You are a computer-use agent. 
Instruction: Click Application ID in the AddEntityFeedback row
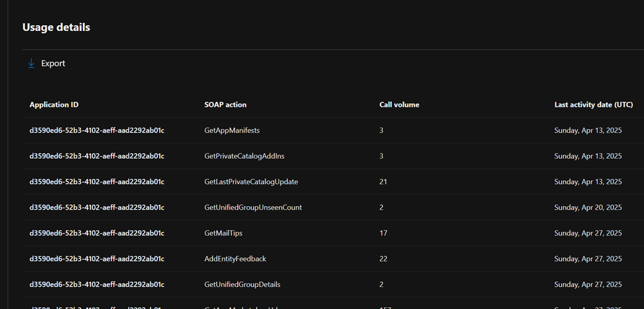click(97, 259)
